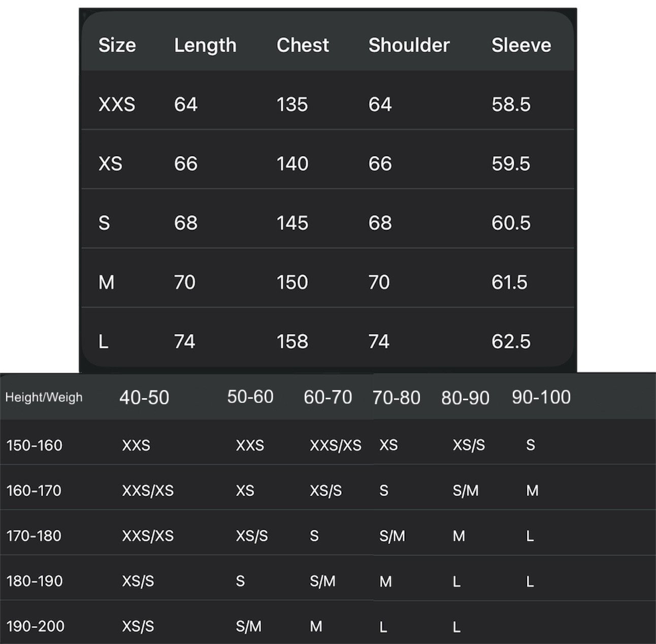Select the 170-180 height row label

click(x=34, y=536)
